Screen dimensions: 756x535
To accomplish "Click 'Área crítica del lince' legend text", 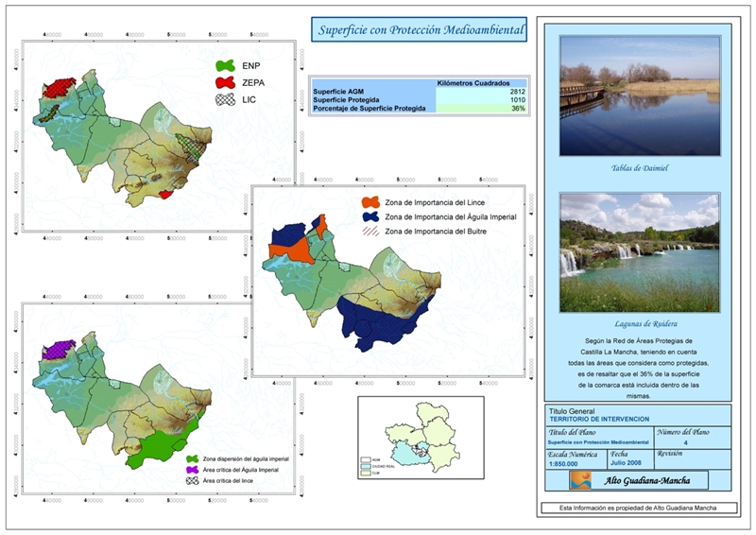I will 228,481.
